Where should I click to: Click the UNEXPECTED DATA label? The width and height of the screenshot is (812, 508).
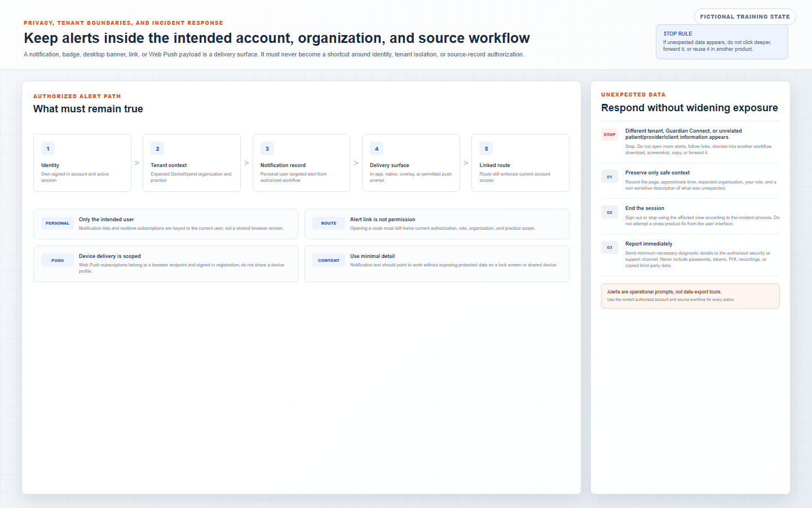(633, 95)
